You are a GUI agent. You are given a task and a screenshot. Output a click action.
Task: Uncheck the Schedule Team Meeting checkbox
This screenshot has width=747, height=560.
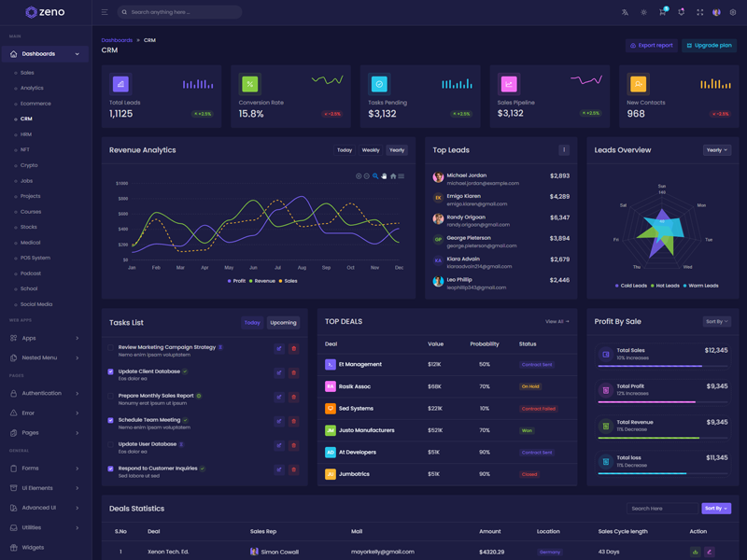pyautogui.click(x=111, y=420)
